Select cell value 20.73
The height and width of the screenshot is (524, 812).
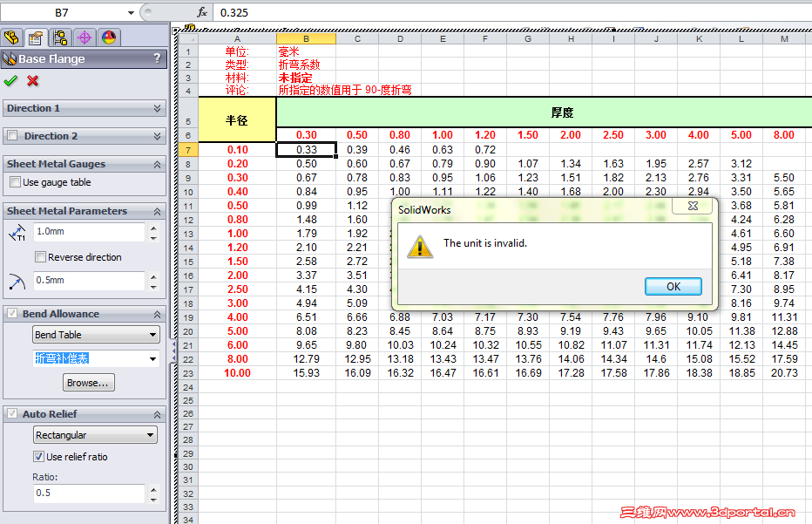(784, 373)
